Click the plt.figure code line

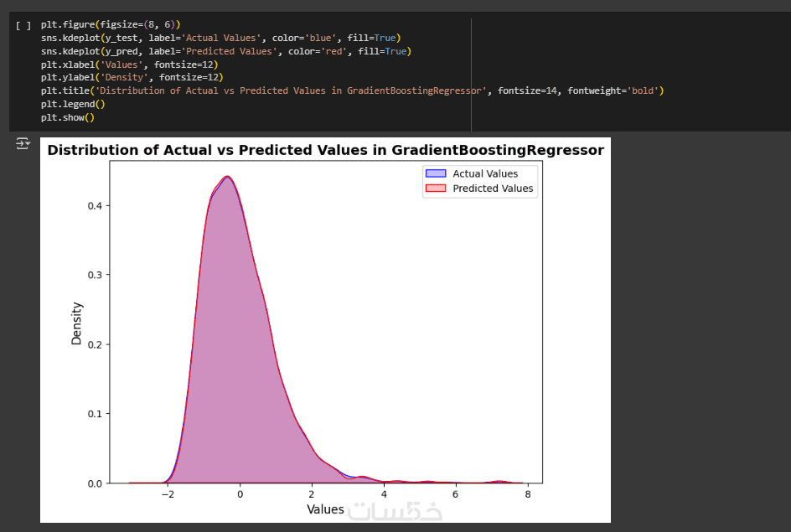[110, 25]
